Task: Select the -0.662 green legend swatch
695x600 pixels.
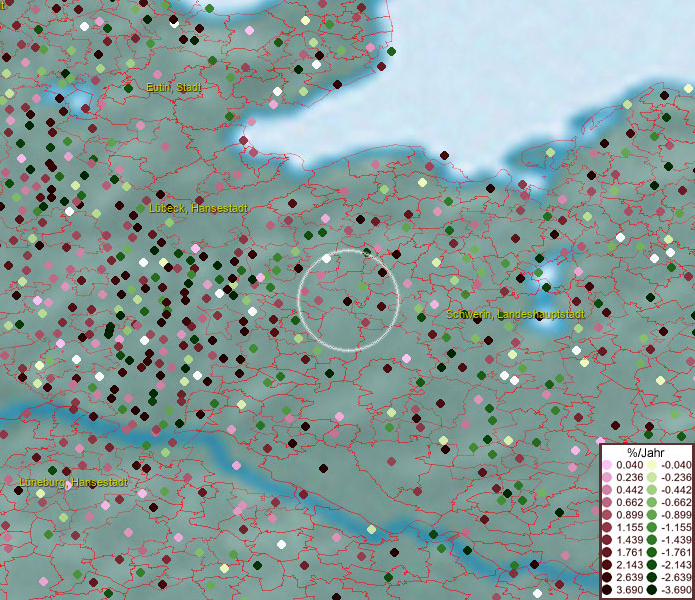Action: point(651,503)
